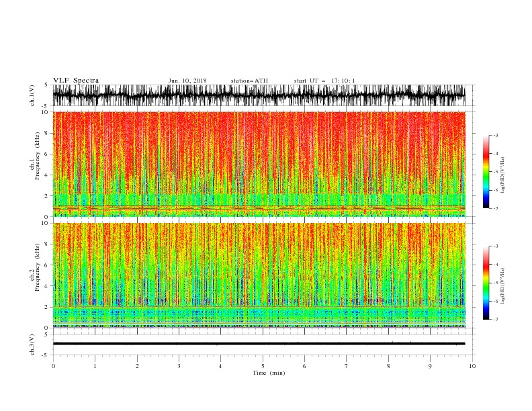Click the "5" volt tick on ch.1(V) axis

coord(46,85)
